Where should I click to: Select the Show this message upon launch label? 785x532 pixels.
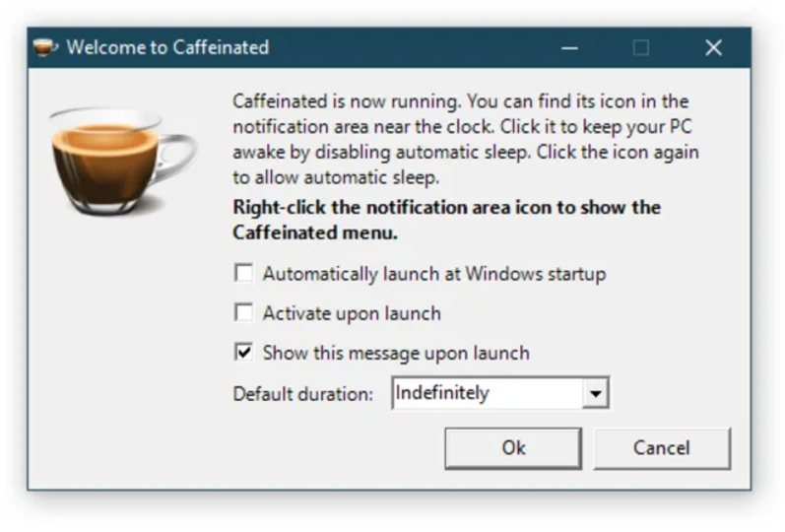[396, 353]
